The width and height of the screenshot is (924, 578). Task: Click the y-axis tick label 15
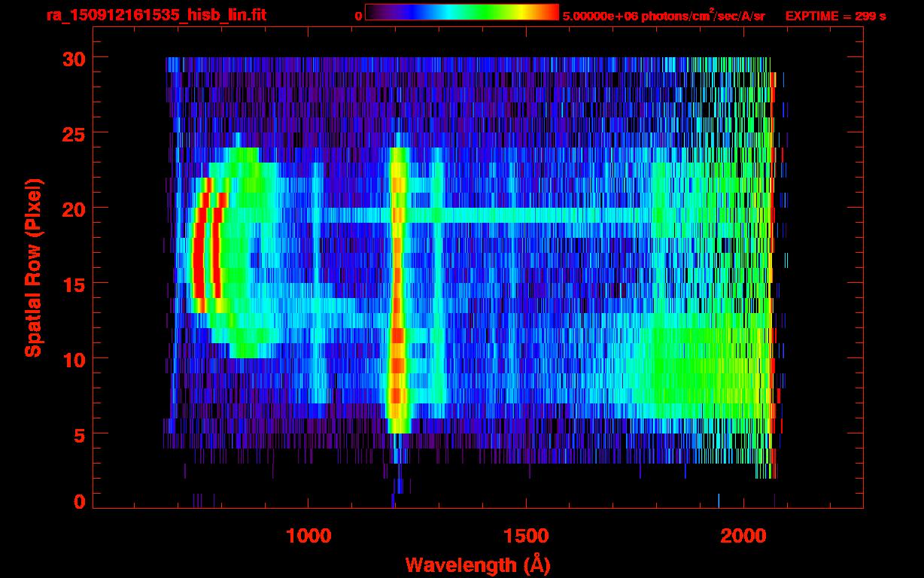pos(74,283)
